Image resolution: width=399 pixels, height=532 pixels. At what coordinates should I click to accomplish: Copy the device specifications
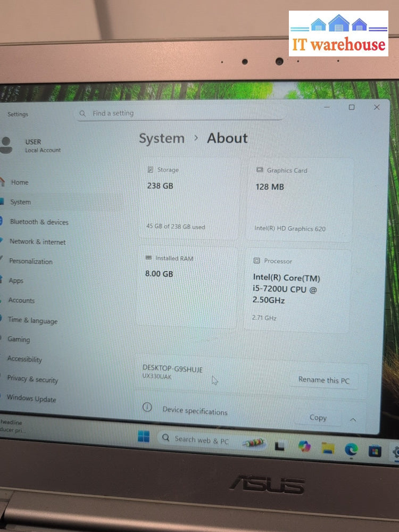[318, 418]
